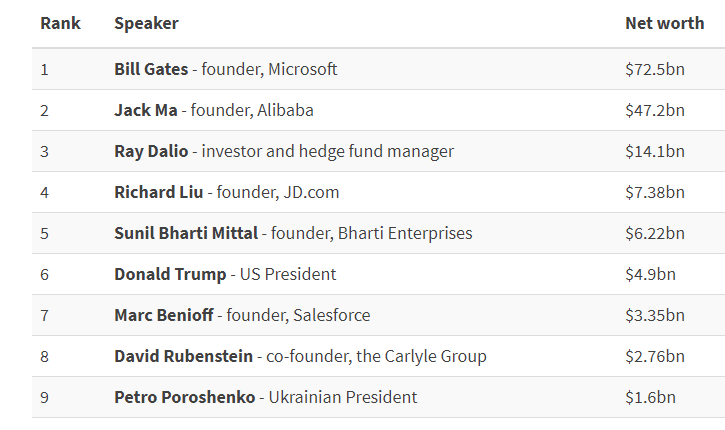
Task: Click the Richard Liu name
Action: (159, 192)
